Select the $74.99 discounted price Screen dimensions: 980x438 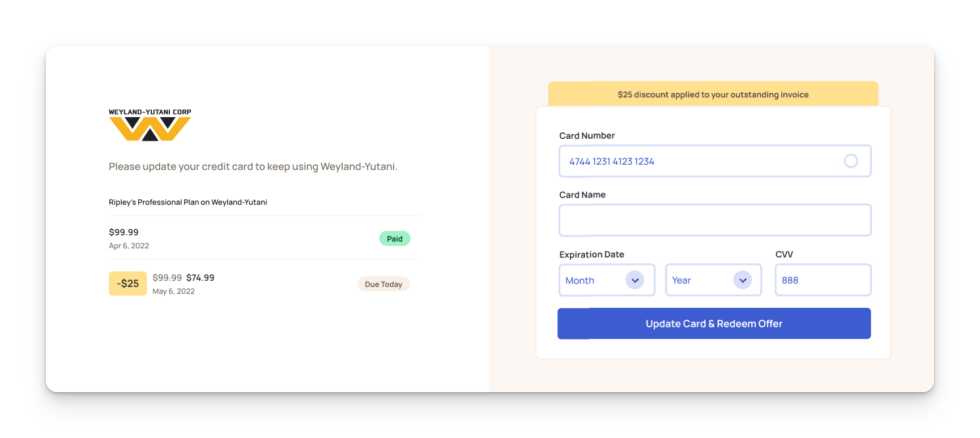point(201,278)
